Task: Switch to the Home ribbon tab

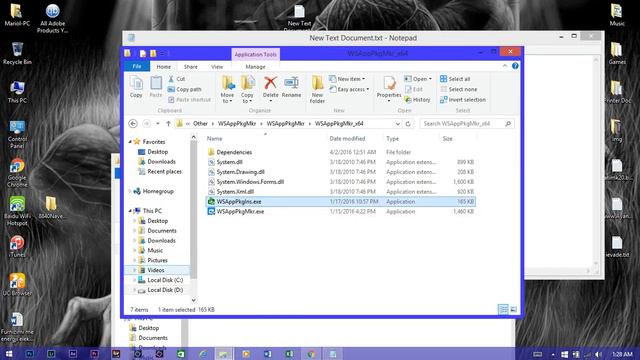Action: (164, 67)
